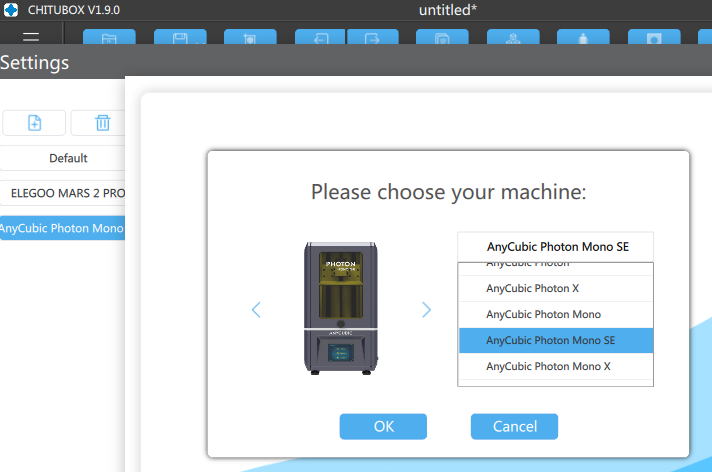Click the untitled* document title

point(448,10)
